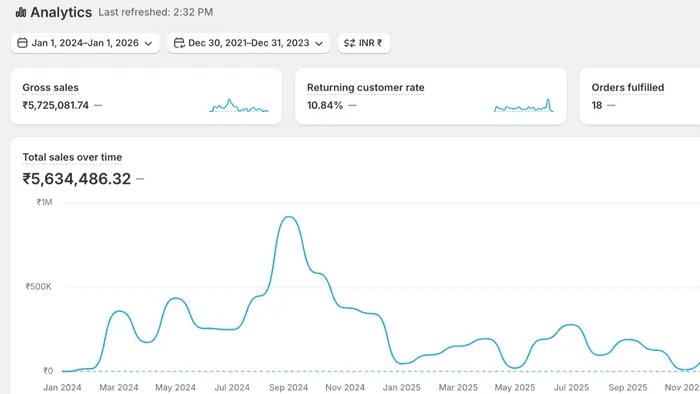
Task: Click the Mar 2025 x-axis label
Action: [x=458, y=387]
